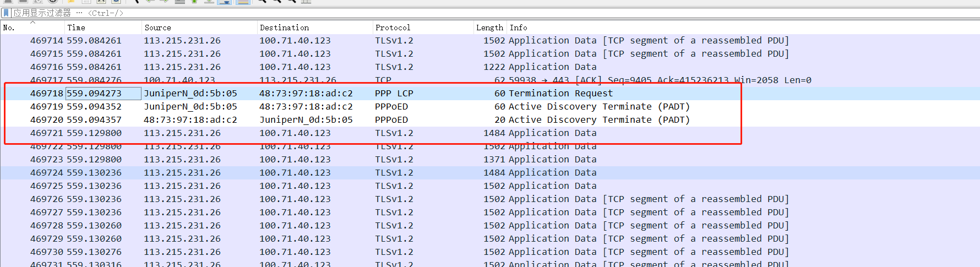The height and width of the screenshot is (267, 980).
Task: Click the Length column header
Action: [489, 28]
